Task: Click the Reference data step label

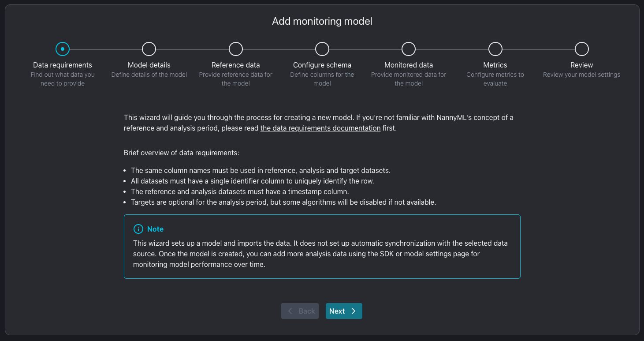Action: point(236,65)
